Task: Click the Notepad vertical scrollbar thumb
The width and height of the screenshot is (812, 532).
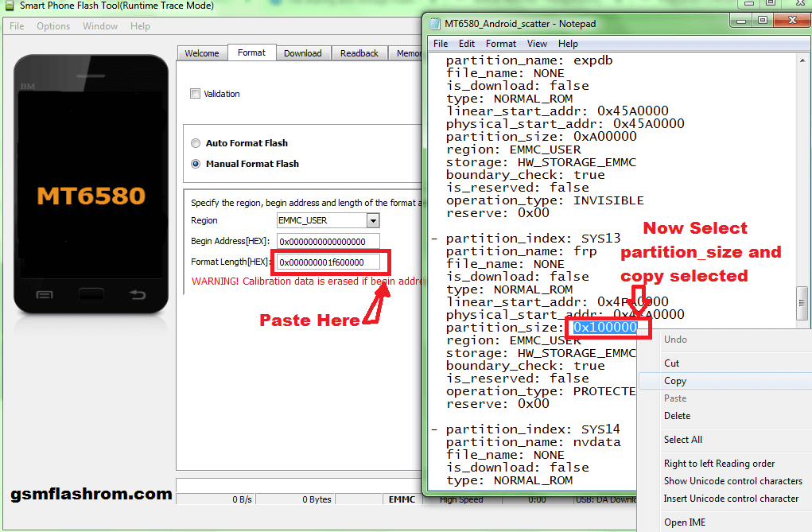Action: point(802,304)
